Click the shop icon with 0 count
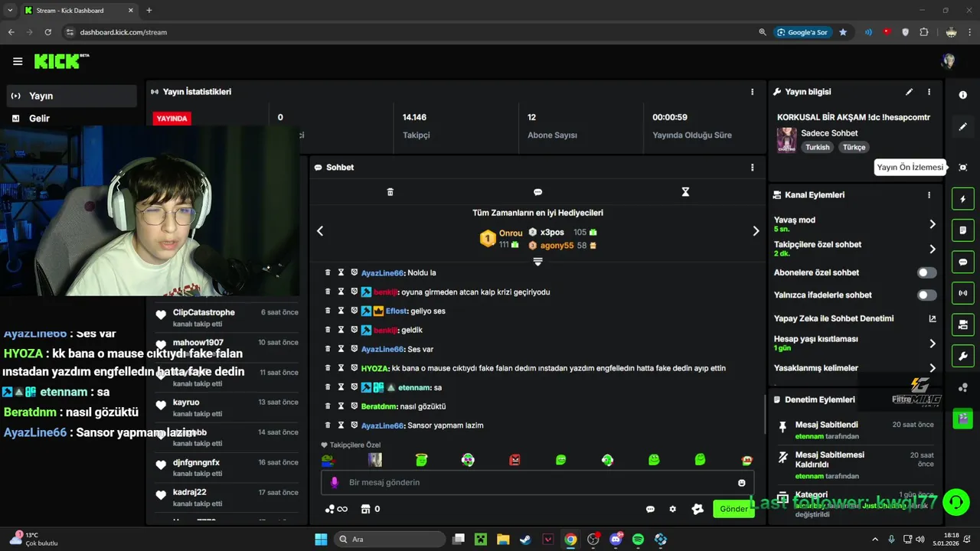This screenshot has width=980, height=551. point(371,509)
